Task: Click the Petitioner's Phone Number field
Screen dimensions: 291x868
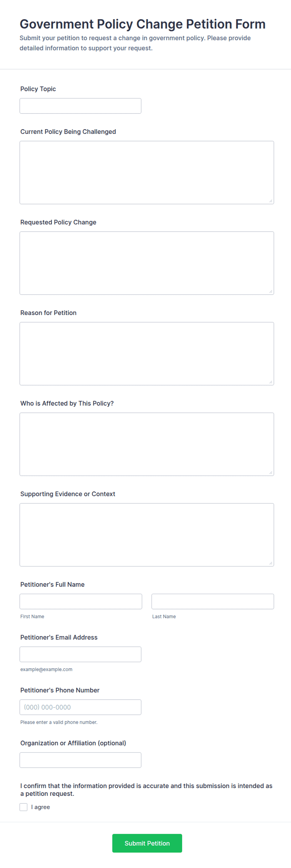Action: tap(80, 707)
